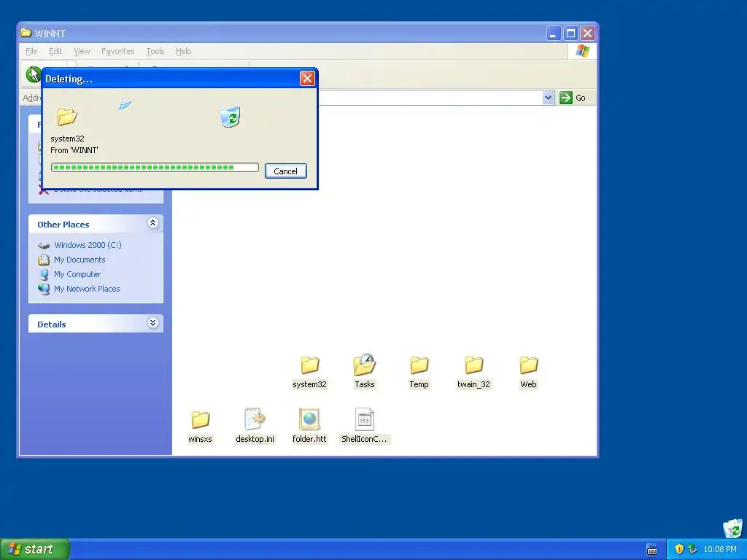Open My Documents link
Image resolution: width=747 pixels, height=560 pixels.
80,260
